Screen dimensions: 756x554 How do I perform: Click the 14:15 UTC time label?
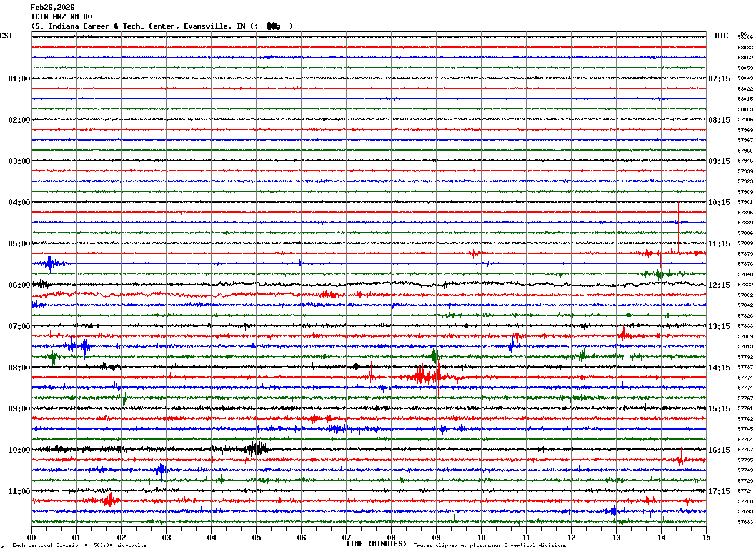click(719, 368)
